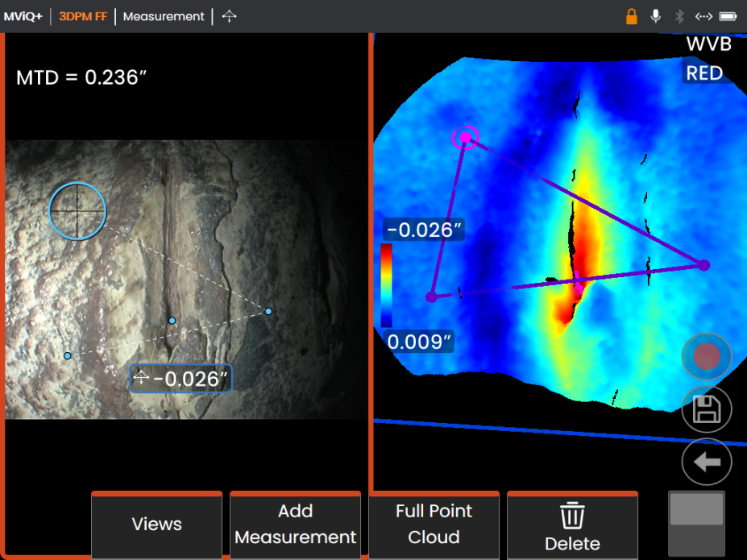Screen dimensions: 747x560
Task: Select the 3DPM FF mode label
Action: pos(83,16)
